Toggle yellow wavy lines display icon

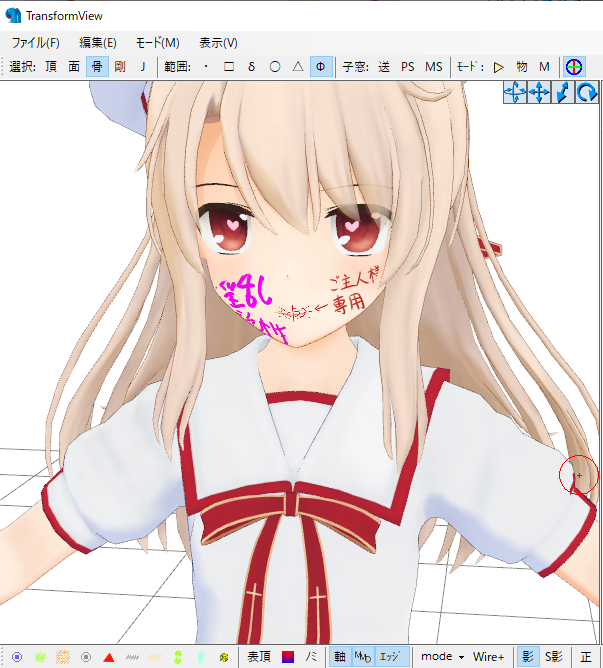pyautogui.click(x=155, y=657)
